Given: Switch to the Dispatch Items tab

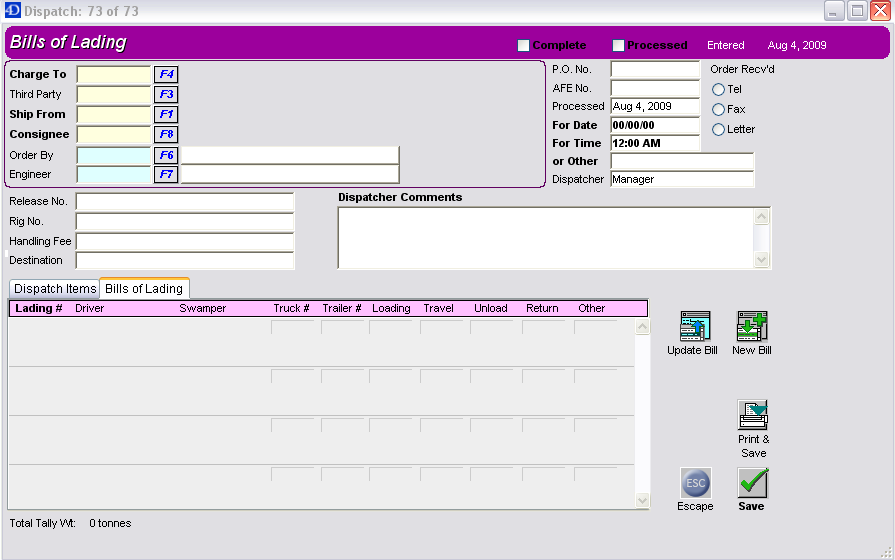Looking at the screenshot, I should [55, 289].
